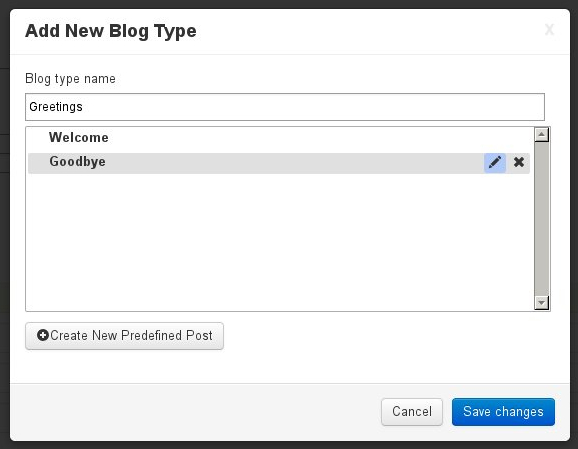This screenshot has width=578, height=449.
Task: Click the scrollbar down arrow in post list
Action: point(542,303)
